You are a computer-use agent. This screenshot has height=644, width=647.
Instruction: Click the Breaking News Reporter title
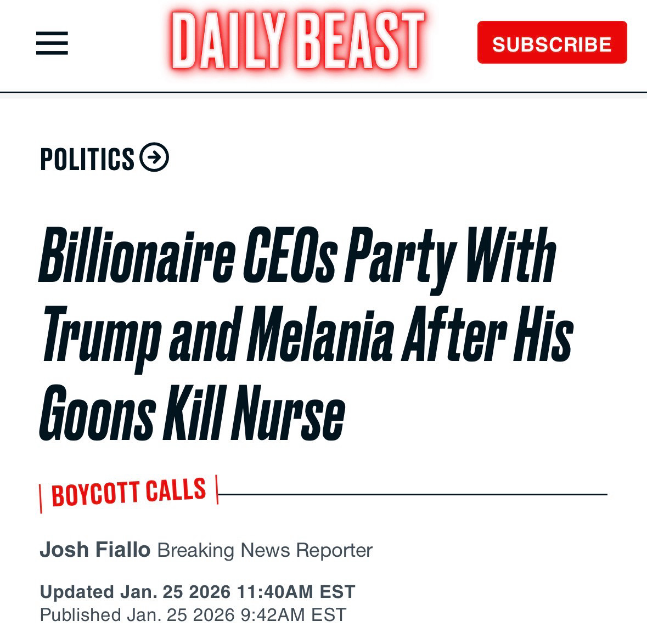click(265, 550)
